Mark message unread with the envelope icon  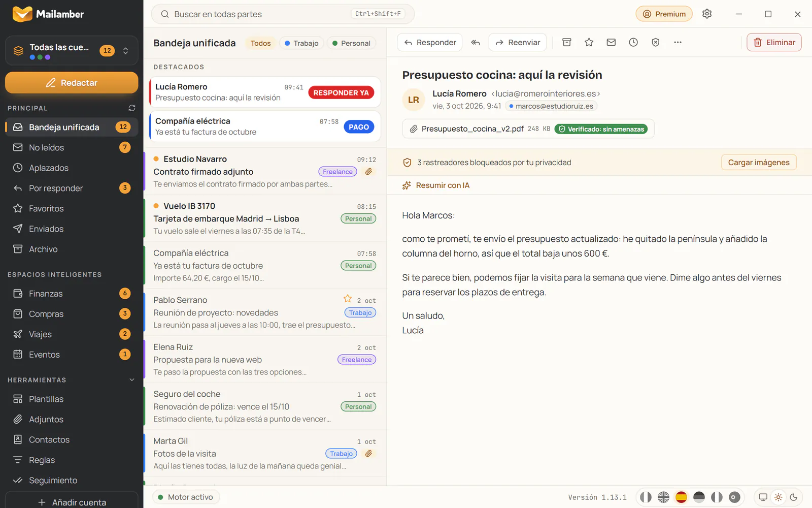point(611,43)
